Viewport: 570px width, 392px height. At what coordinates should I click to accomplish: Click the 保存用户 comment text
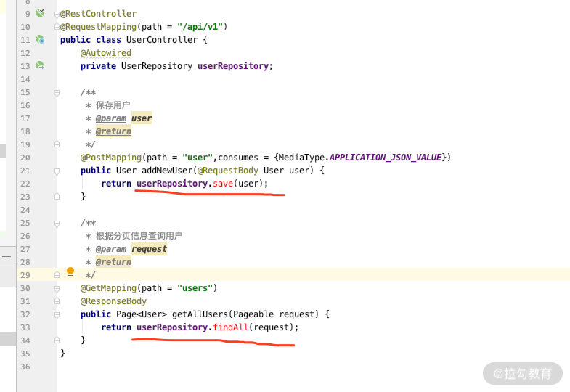click(x=113, y=105)
